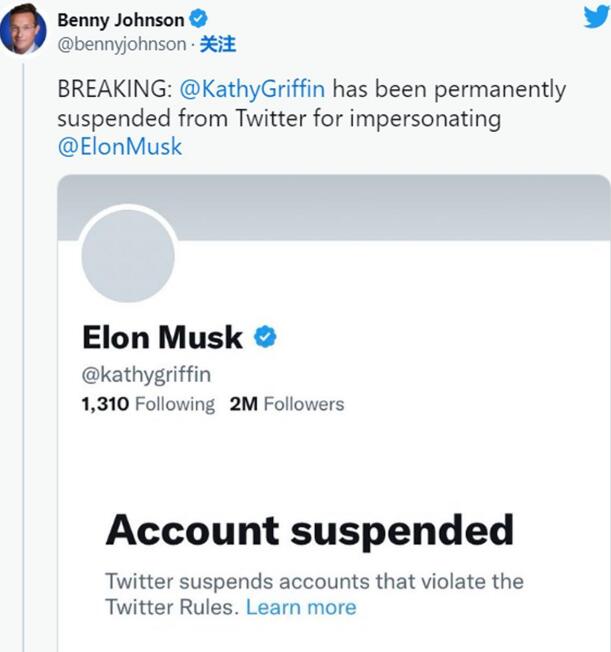This screenshot has height=652, width=611.
Task: Click the Elon Musk profile name heading
Action: (161, 337)
